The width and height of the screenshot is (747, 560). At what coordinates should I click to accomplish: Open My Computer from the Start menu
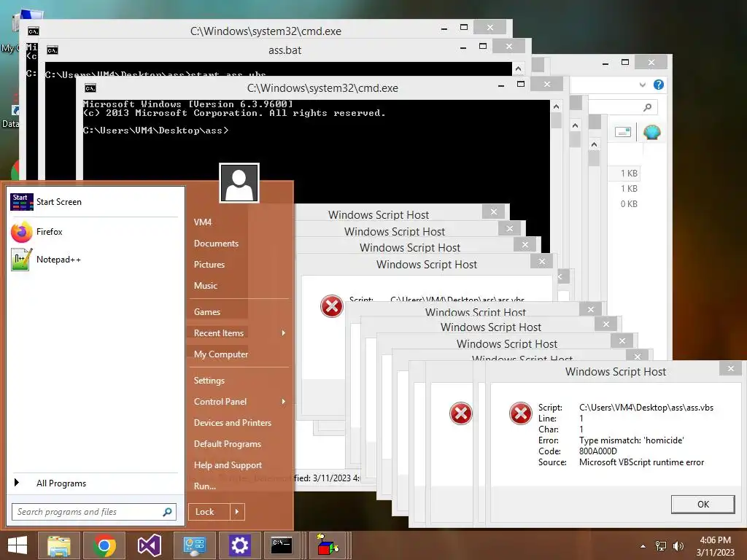pyautogui.click(x=221, y=354)
